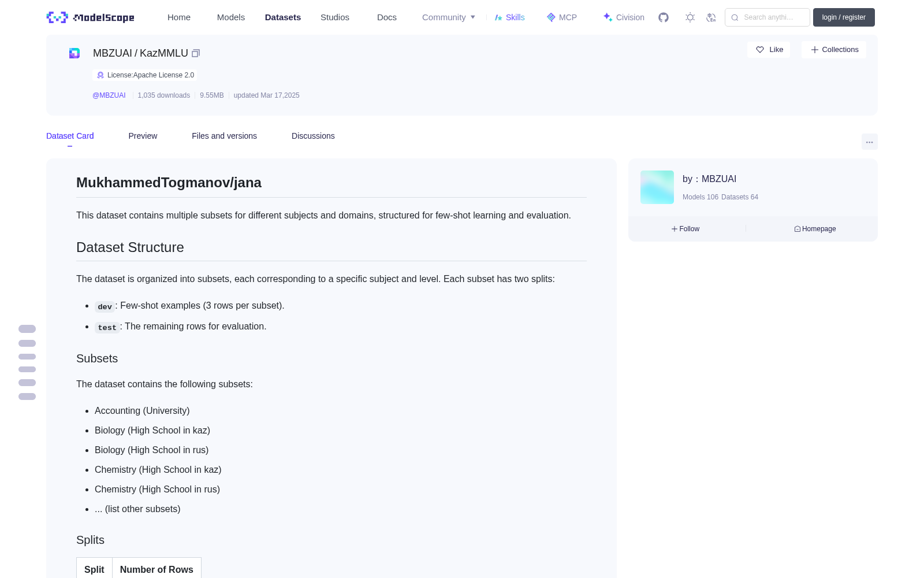
Task: Click the 'dev' code label
Action: pos(105,306)
